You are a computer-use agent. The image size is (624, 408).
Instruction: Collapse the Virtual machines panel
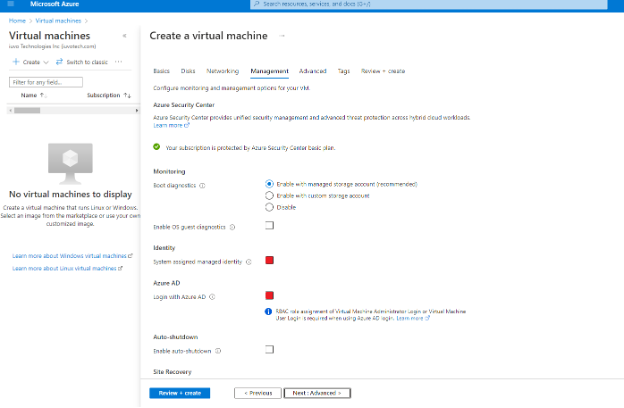point(125,36)
